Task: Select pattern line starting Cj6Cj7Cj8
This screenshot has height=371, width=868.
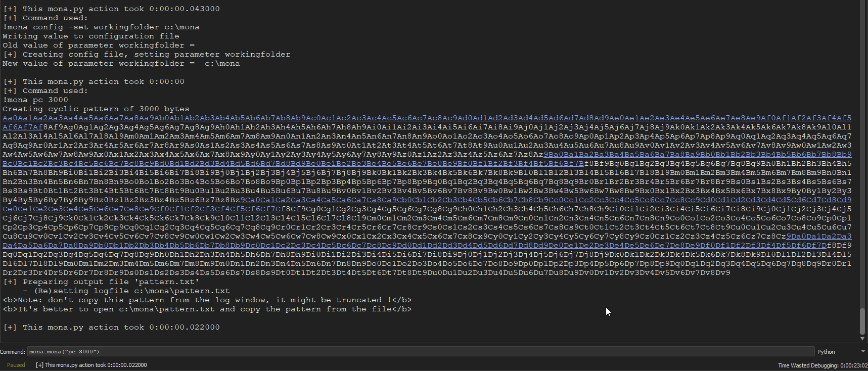Action: pyautogui.click(x=427, y=218)
